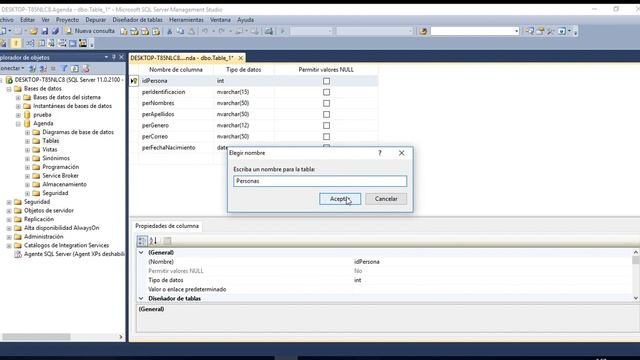Viewport: 640px width, 360px height.
Task: Open the Ayuda menu
Action: 245,20
